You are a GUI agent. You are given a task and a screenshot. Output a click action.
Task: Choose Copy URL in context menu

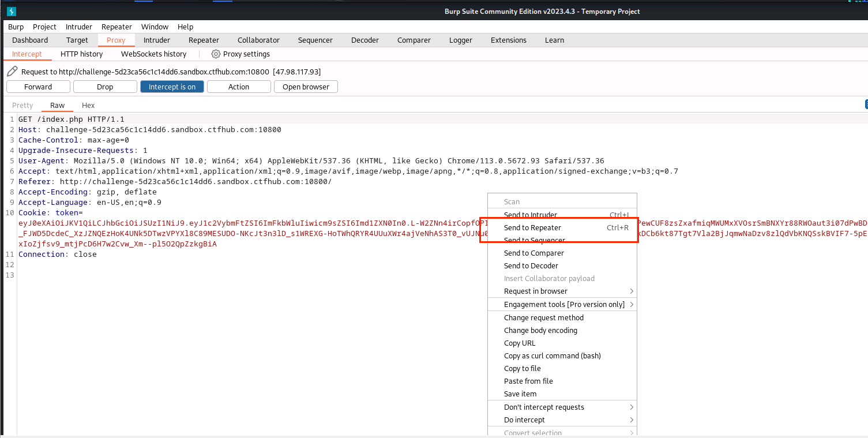pos(562,343)
